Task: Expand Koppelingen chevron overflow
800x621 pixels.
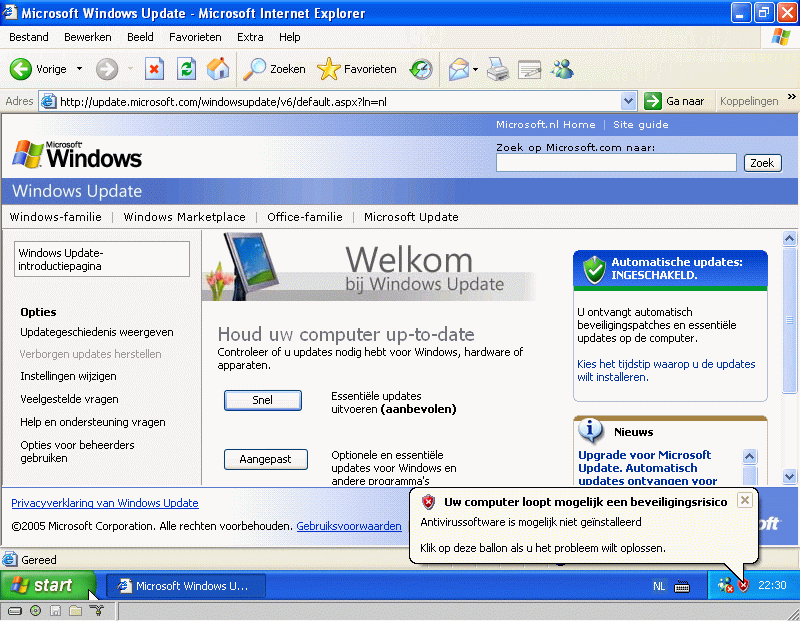Action: point(792,96)
